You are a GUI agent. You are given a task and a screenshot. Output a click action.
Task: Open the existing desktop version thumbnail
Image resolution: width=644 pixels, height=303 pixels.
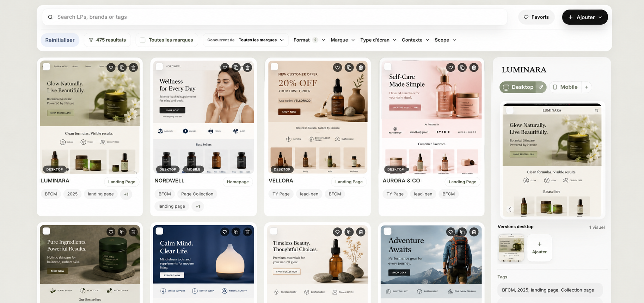coord(511,248)
